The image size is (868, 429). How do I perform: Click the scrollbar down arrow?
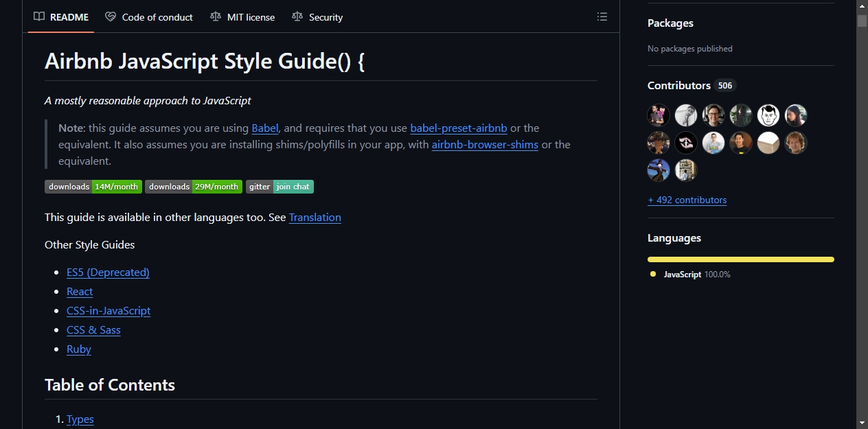click(x=862, y=423)
